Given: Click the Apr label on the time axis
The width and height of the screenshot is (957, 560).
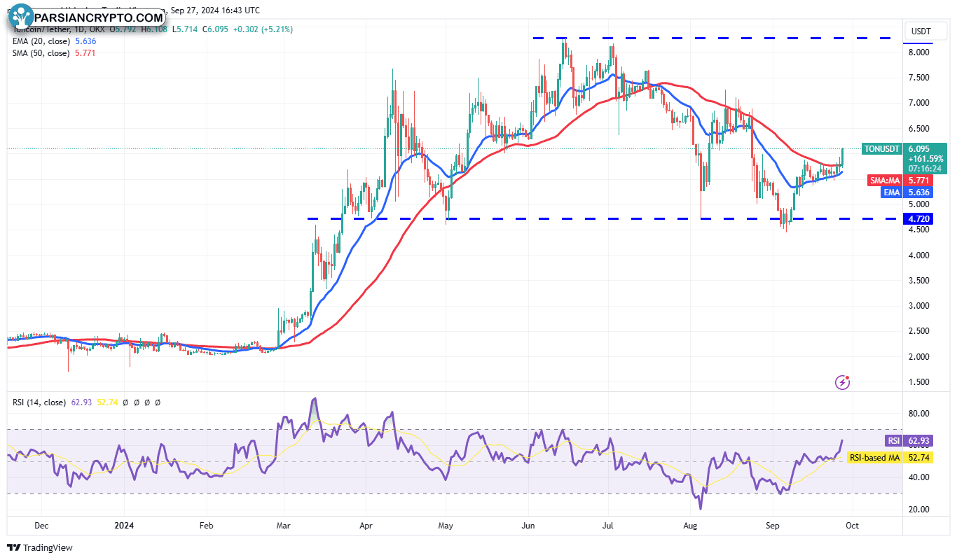Looking at the screenshot, I should (366, 525).
